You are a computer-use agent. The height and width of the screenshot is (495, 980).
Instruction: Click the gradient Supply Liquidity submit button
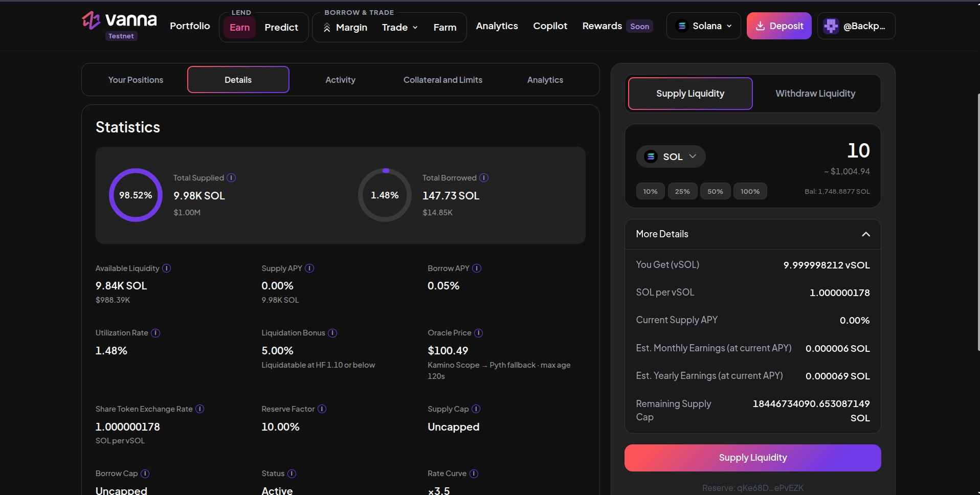[x=753, y=458]
